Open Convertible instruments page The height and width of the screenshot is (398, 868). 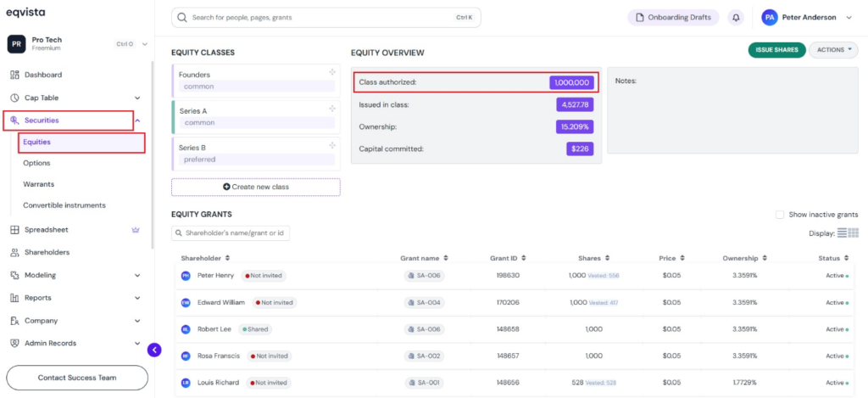coord(64,205)
